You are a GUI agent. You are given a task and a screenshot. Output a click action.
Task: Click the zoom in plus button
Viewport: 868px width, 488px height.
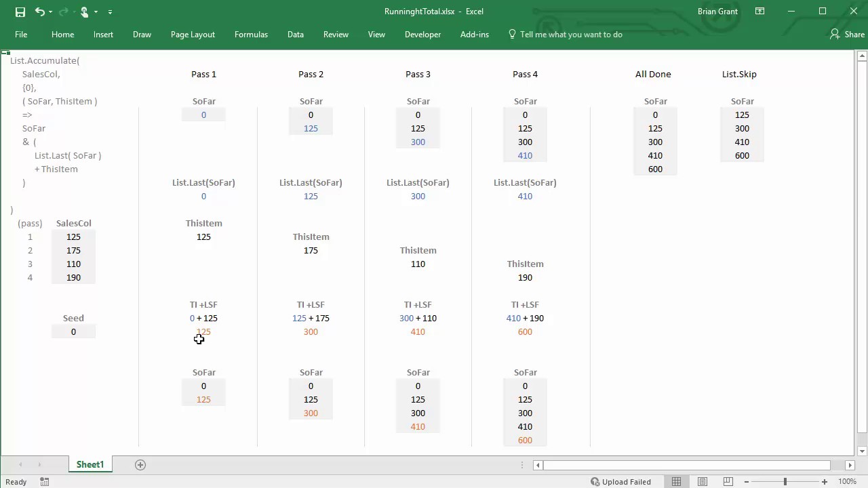pos(825,482)
